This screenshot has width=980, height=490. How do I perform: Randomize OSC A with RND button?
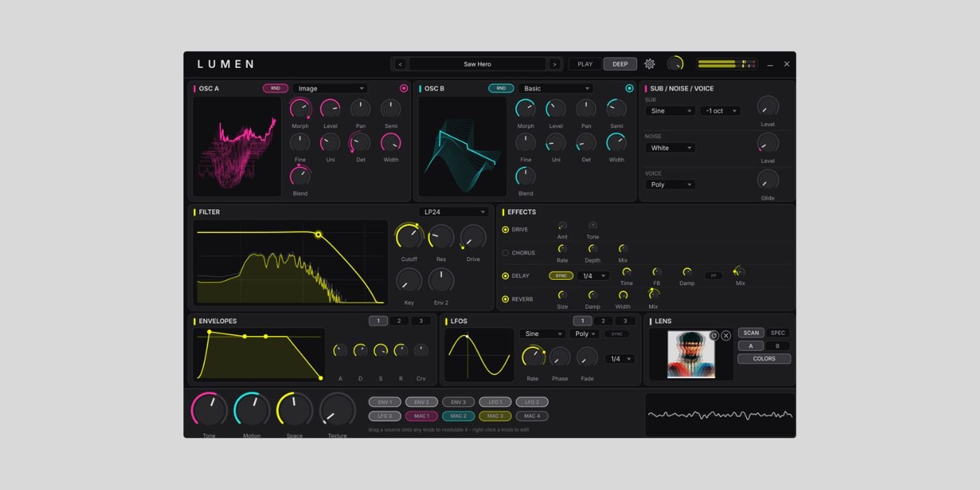[276, 88]
